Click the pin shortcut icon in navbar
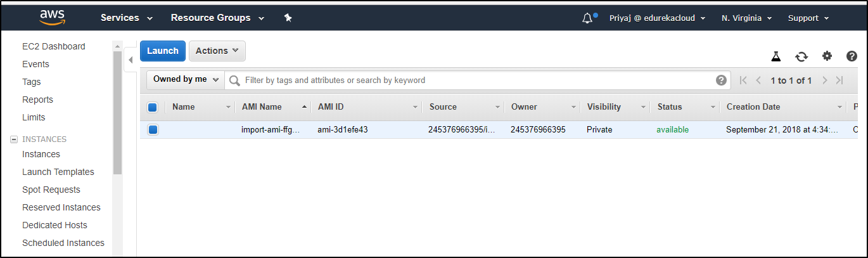The height and width of the screenshot is (258, 868). click(288, 18)
